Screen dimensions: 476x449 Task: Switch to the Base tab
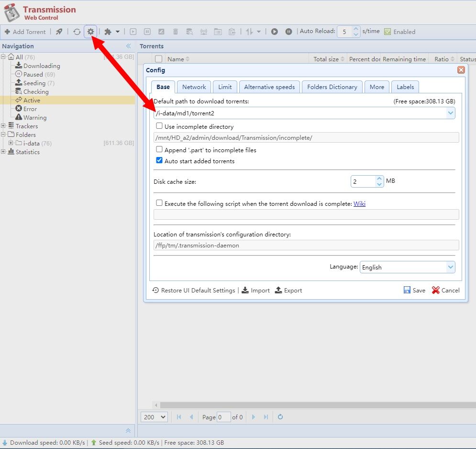163,87
